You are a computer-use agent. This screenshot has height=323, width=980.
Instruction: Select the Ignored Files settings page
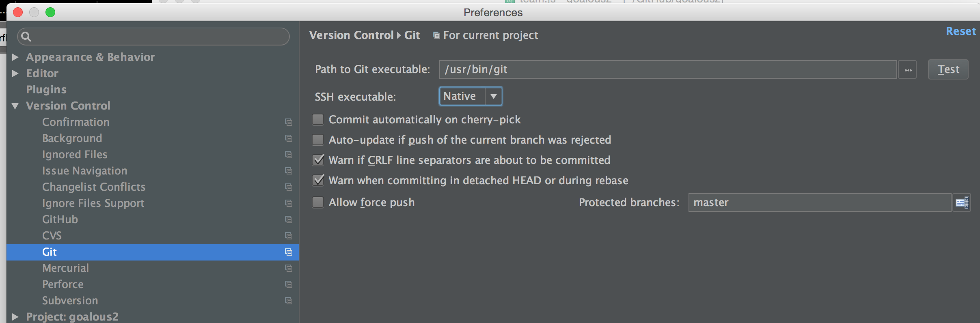pyautogui.click(x=75, y=154)
